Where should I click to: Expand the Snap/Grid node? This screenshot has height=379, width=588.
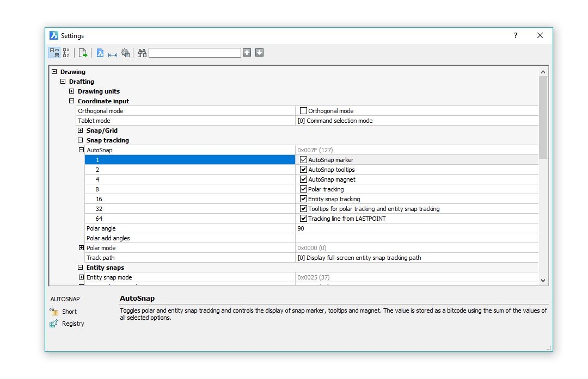[80, 131]
